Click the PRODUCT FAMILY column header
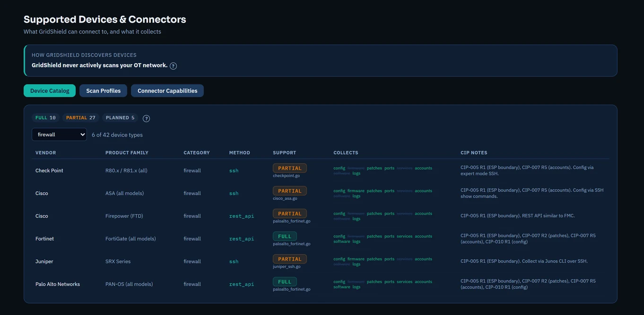 coord(127,153)
